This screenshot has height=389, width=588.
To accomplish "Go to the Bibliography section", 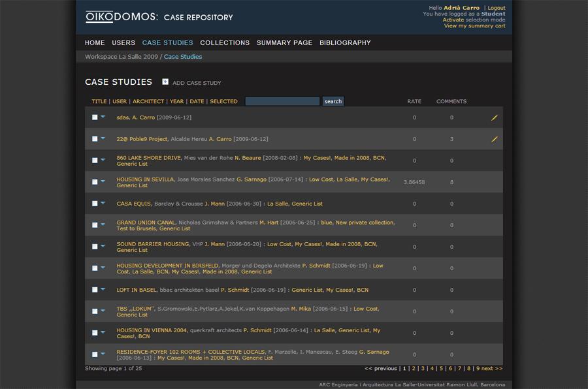I will [345, 43].
